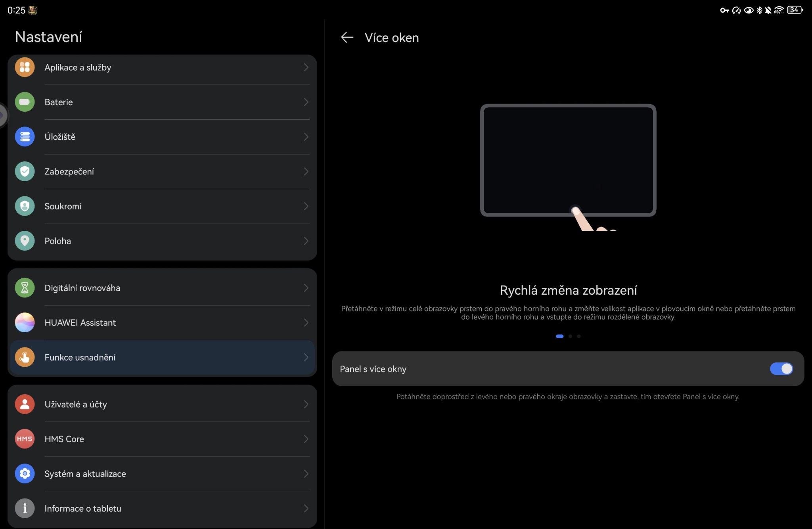Image resolution: width=812 pixels, height=529 pixels.
Task: Open the Aplikace a služby orange icon
Action: (25, 67)
